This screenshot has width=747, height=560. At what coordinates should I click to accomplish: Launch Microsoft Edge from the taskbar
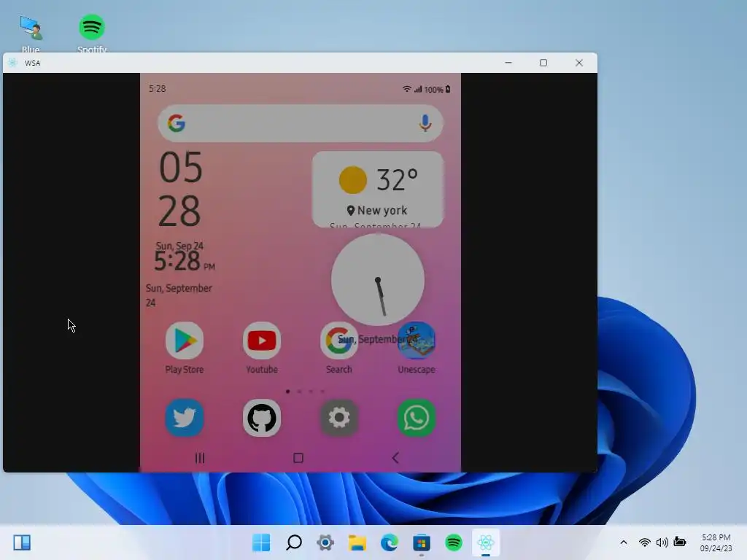[390, 542]
